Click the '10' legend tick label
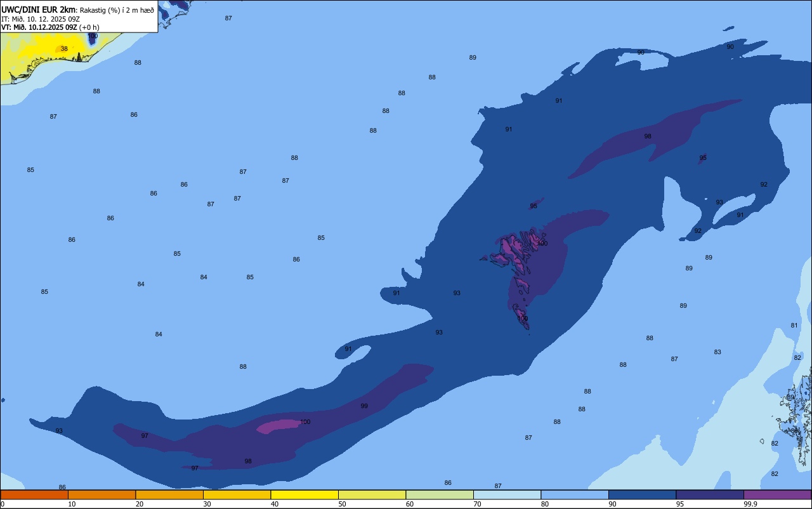The height and width of the screenshot is (509, 812). [72, 504]
